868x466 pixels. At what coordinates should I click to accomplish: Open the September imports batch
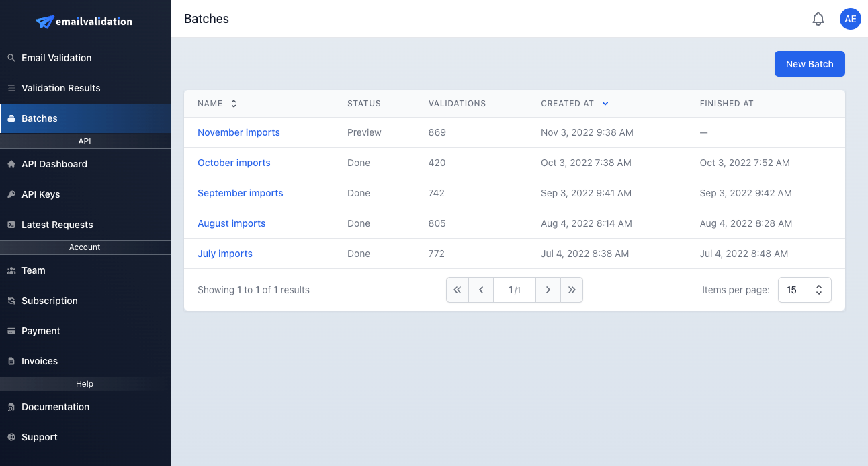(x=240, y=193)
